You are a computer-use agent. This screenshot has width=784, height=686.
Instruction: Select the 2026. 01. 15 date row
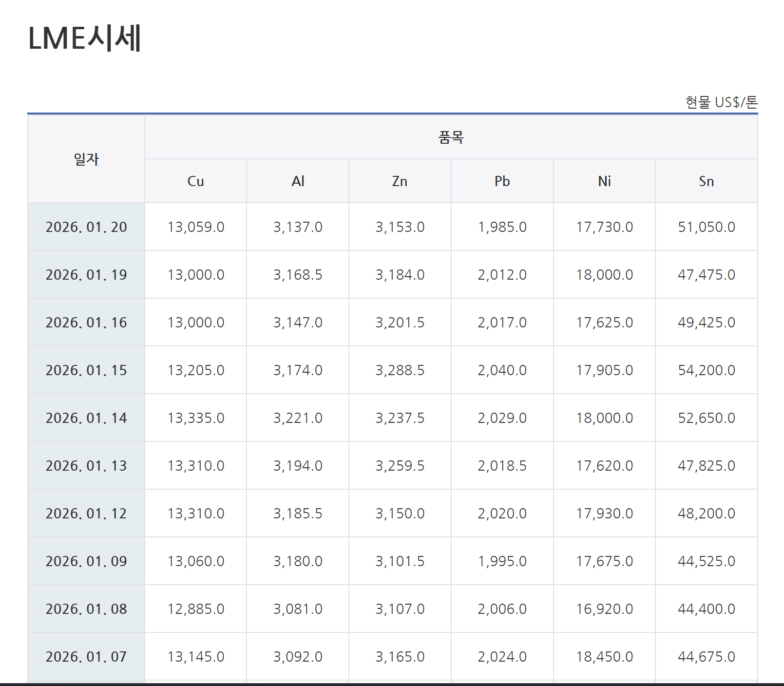(x=86, y=370)
